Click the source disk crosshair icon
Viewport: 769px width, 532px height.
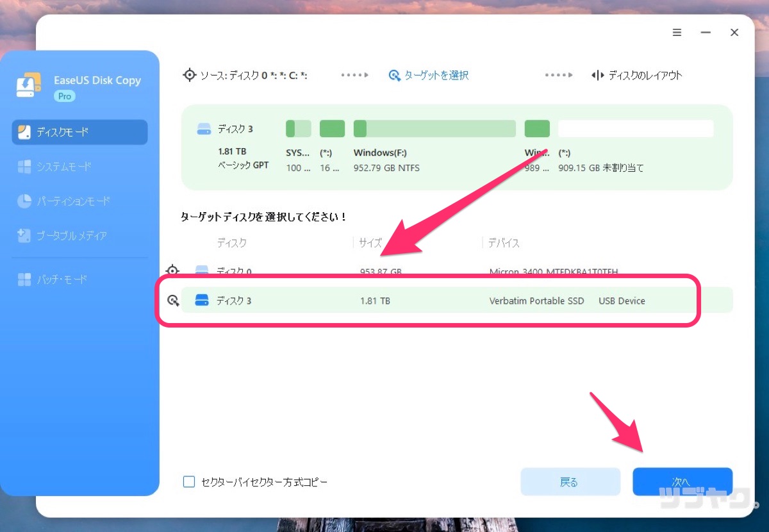point(189,75)
